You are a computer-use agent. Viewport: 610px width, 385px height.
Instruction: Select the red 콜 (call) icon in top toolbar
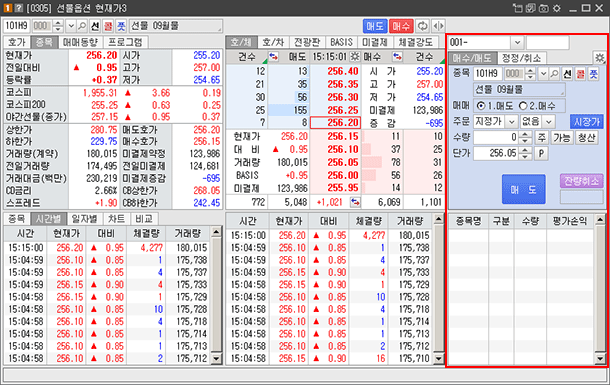[x=108, y=26]
